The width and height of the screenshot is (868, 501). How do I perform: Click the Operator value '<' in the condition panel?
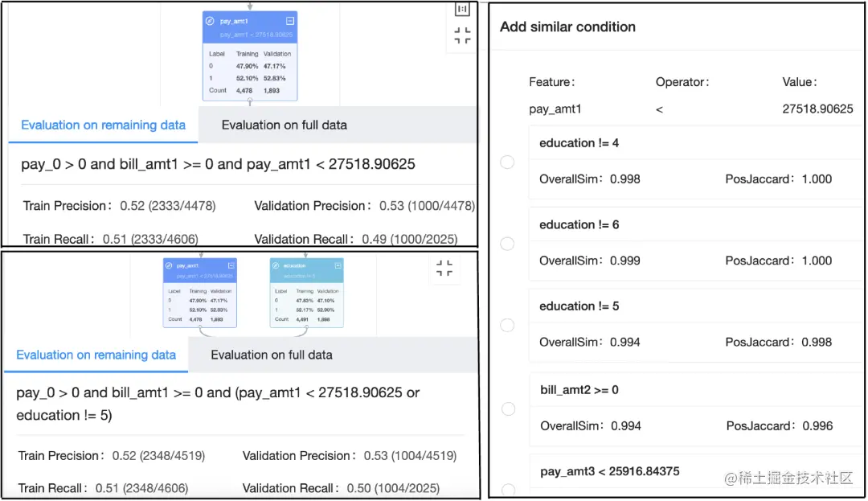(659, 109)
